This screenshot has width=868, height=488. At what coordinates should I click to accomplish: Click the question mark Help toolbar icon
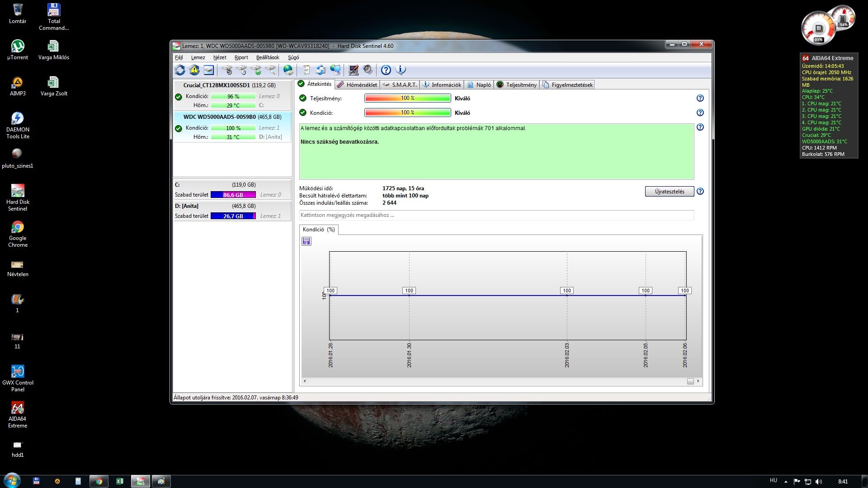pyautogui.click(x=386, y=70)
